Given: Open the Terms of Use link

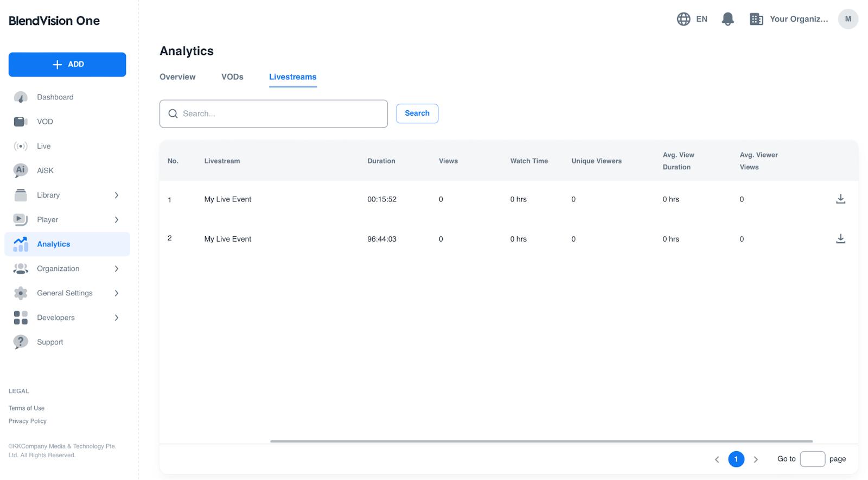Looking at the screenshot, I should click(27, 408).
